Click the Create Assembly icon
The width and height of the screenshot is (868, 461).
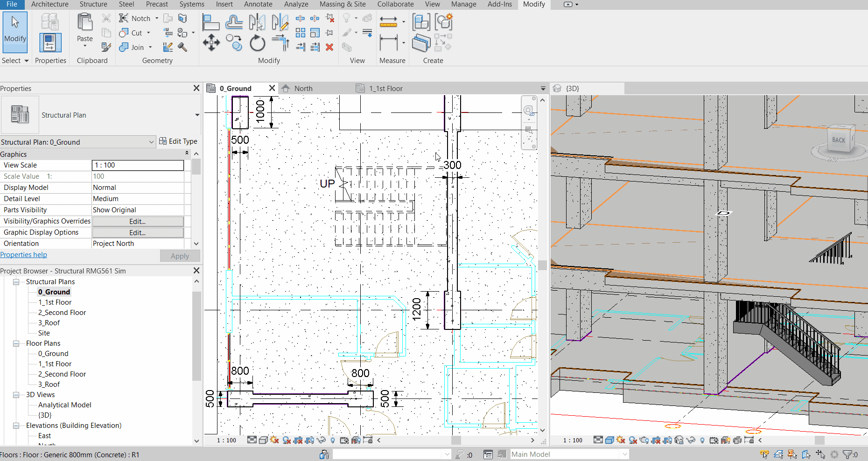[x=421, y=22]
